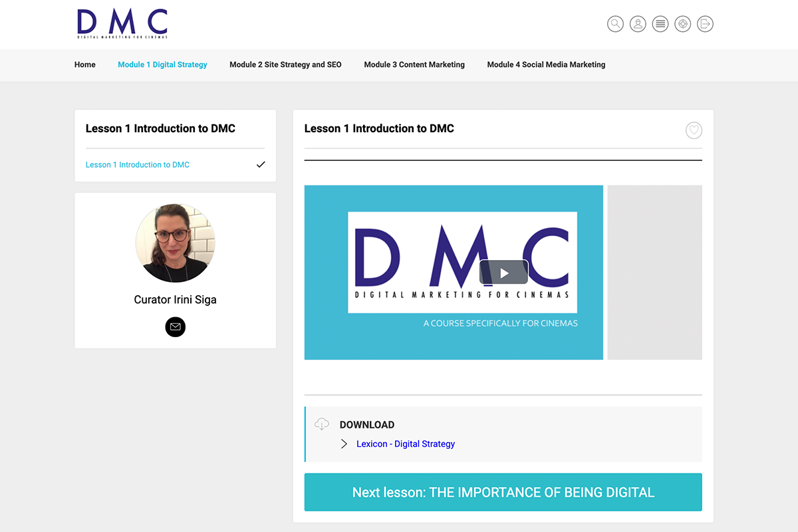Click the email envelope under Curator Irini Siga
The height and width of the screenshot is (532, 798).
pos(175,327)
